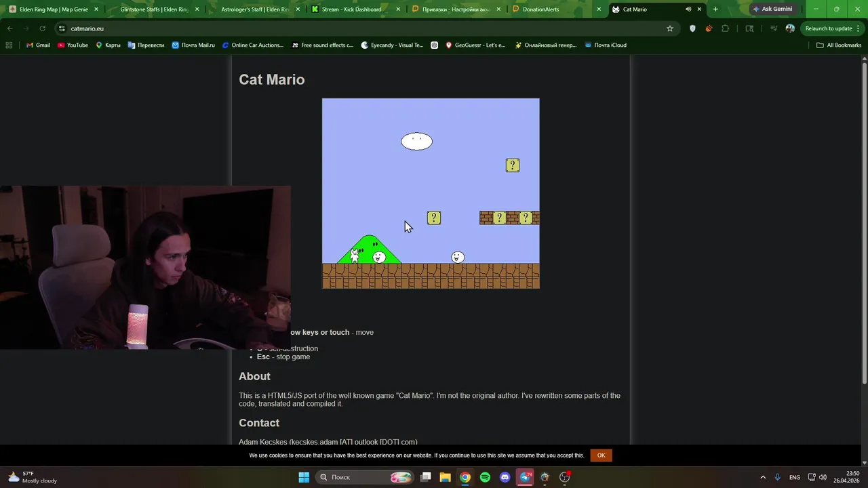Open the Почта iCloud bookmark
The height and width of the screenshot is (488, 868).
click(x=605, y=45)
